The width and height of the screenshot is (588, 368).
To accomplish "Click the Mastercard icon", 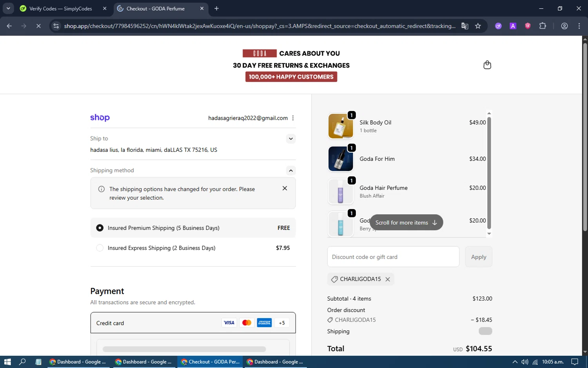I will click(247, 323).
